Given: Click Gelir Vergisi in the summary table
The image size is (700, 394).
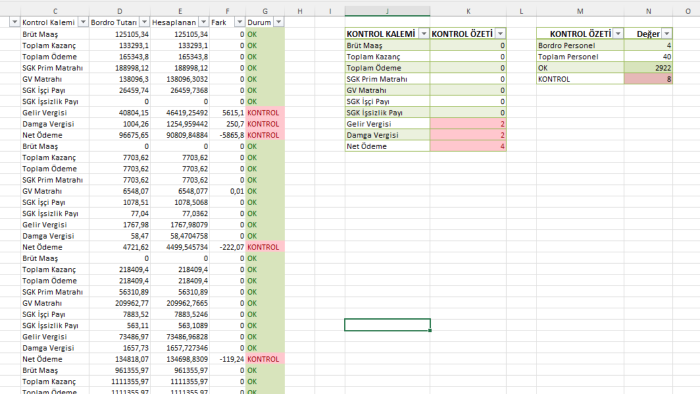Looking at the screenshot, I should pos(387,124).
